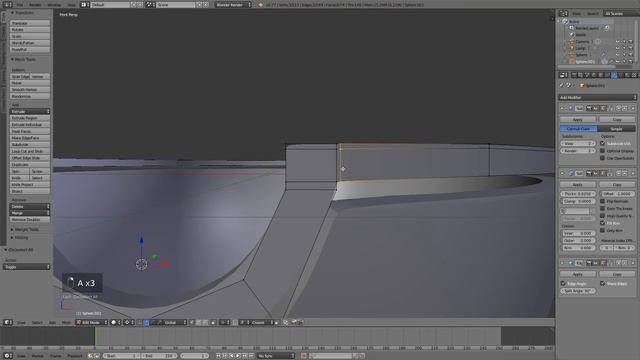Open the Blender Render engine dropdown

pyautogui.click(x=233, y=5)
